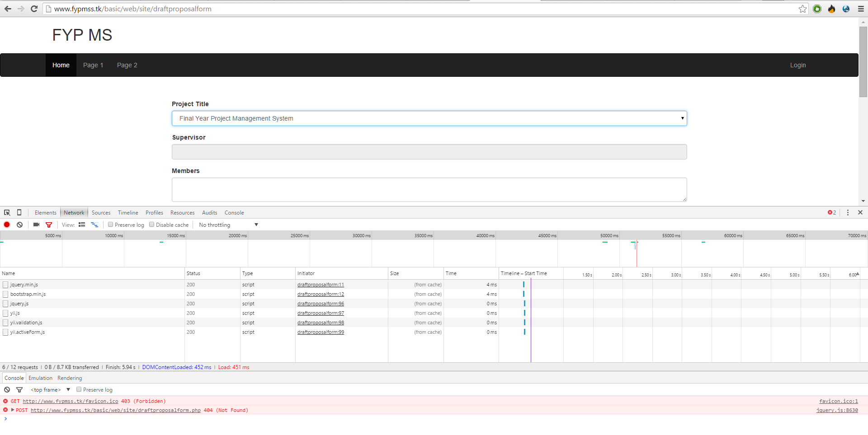The height and width of the screenshot is (435, 868).
Task: Go to Home in the navbar
Action: click(61, 65)
